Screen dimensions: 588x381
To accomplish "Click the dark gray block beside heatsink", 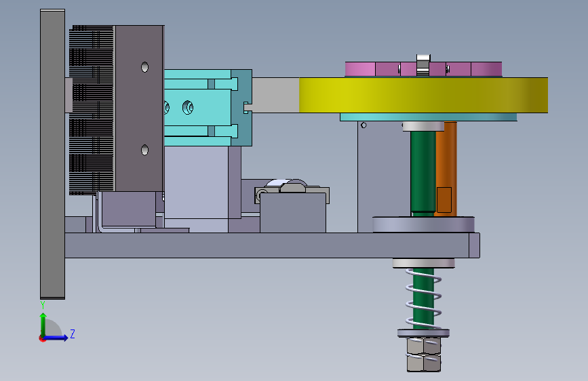I will [139, 108].
